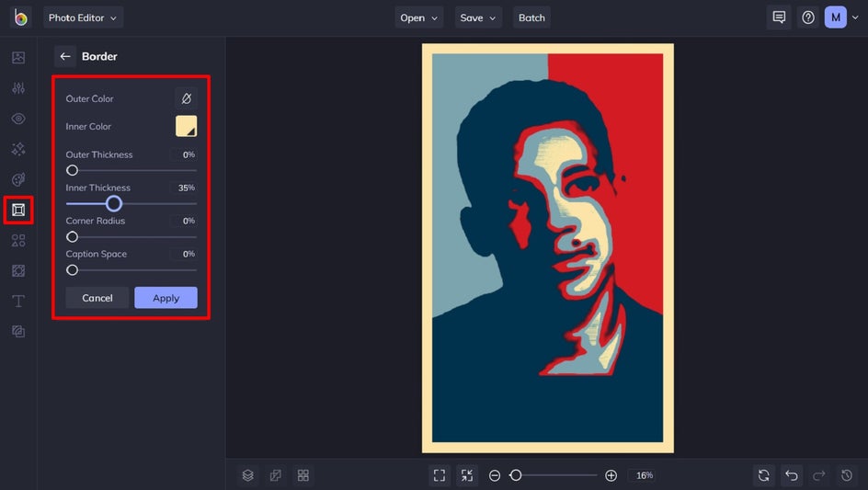Click the collapse fullscreen arrows icon
Image resolution: width=868 pixels, height=490 pixels.
[x=467, y=475]
